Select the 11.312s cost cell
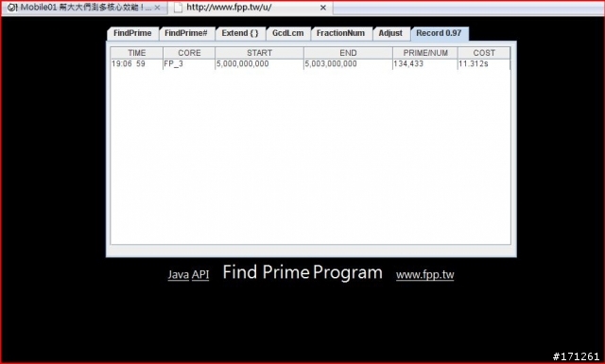This screenshot has height=364, width=605. (x=484, y=64)
